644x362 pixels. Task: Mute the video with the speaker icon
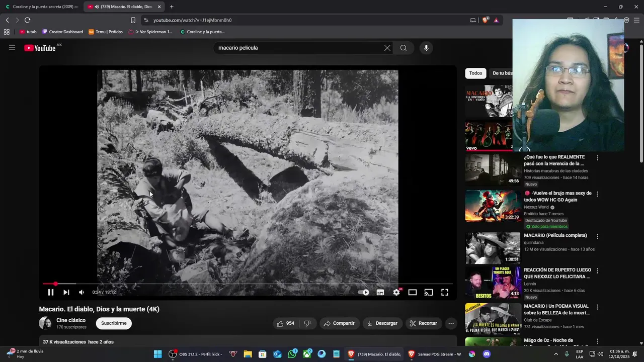pyautogui.click(x=82, y=292)
